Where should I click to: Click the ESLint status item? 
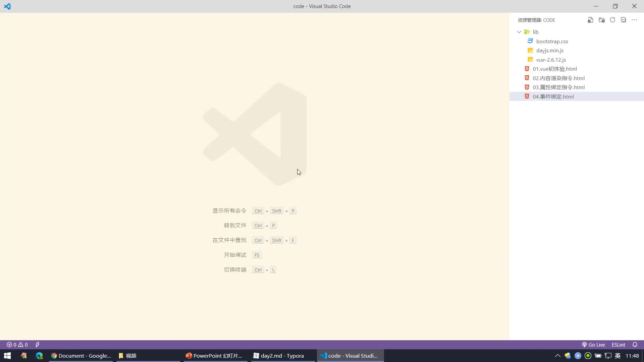(x=618, y=345)
